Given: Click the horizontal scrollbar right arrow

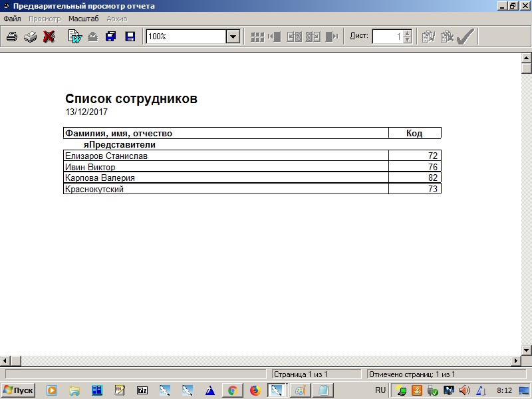Looking at the screenshot, I should coord(515,360).
